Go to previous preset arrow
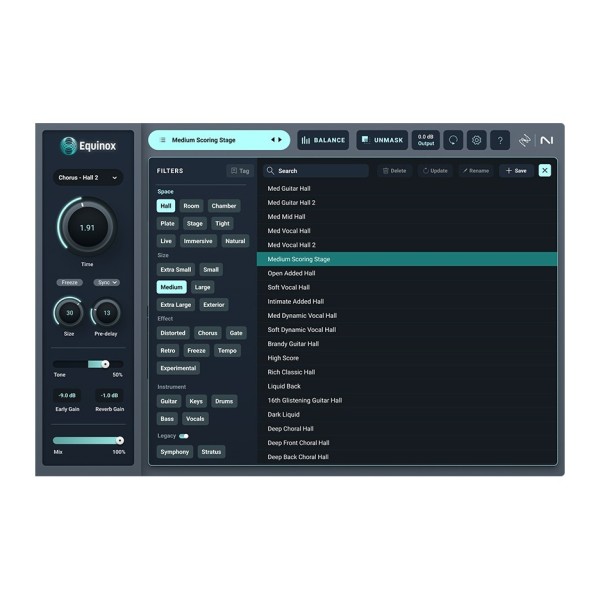 point(273,140)
